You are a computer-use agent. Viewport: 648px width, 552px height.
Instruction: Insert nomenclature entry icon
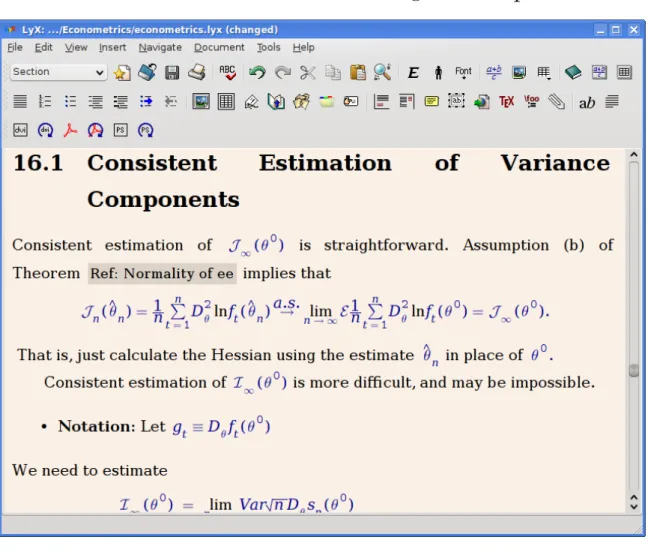[351, 102]
